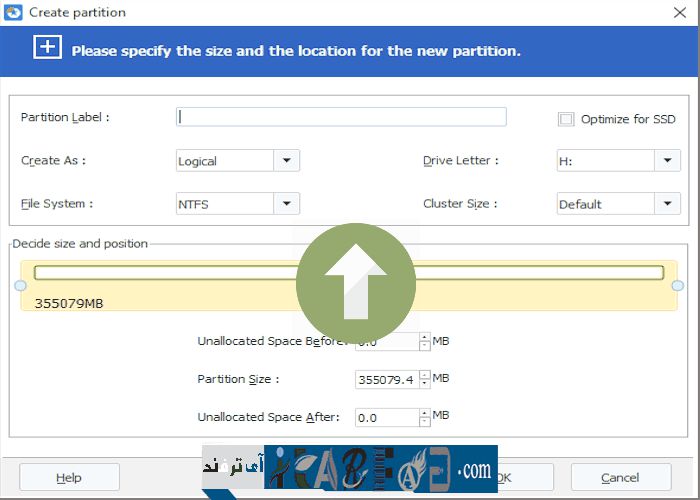The image size is (700, 500).
Task: Decrease Partition Size with the down spinner
Action: click(x=425, y=384)
